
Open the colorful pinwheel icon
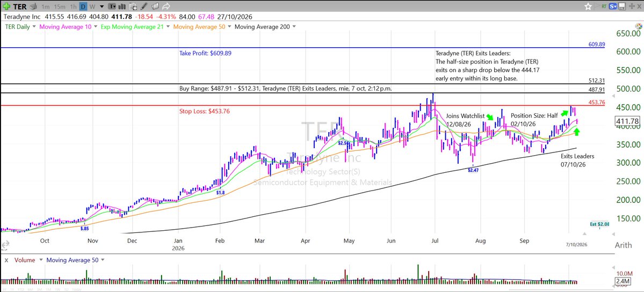tap(639, 26)
